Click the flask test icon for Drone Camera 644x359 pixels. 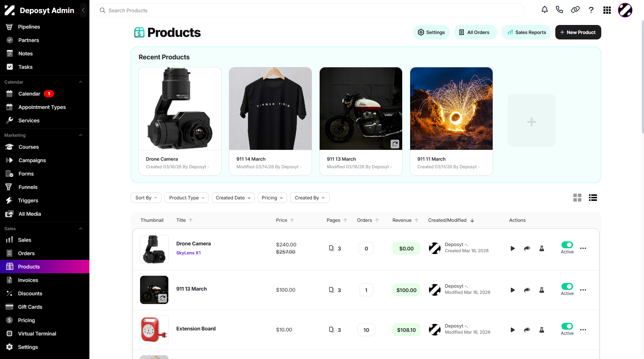542,248
